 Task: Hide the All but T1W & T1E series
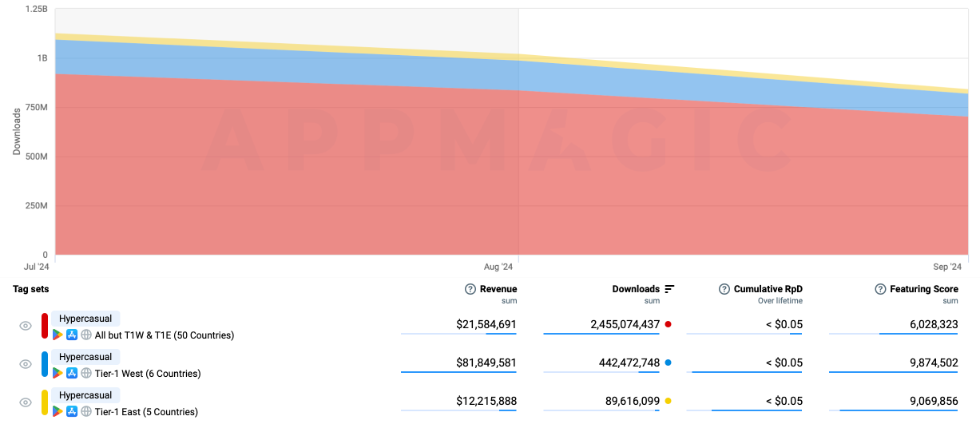pos(26,327)
